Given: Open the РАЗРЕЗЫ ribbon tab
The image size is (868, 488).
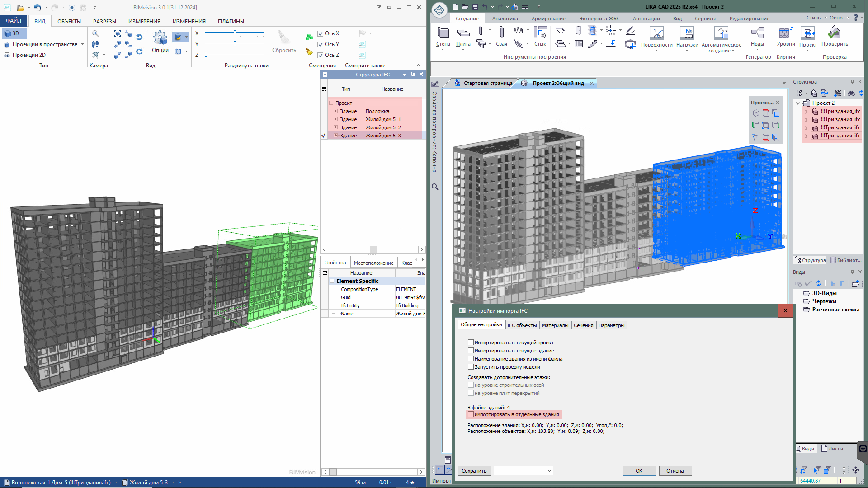Looking at the screenshot, I should pos(104,21).
